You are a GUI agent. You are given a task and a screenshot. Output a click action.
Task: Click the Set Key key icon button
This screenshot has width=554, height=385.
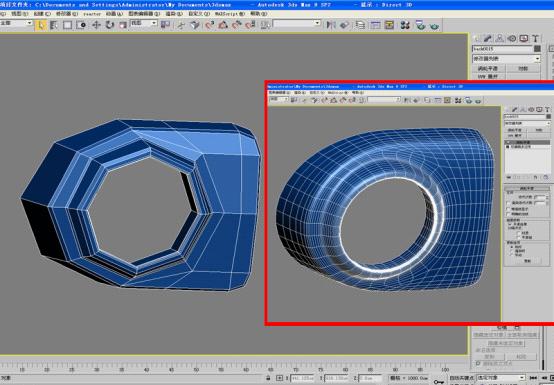tap(439, 381)
